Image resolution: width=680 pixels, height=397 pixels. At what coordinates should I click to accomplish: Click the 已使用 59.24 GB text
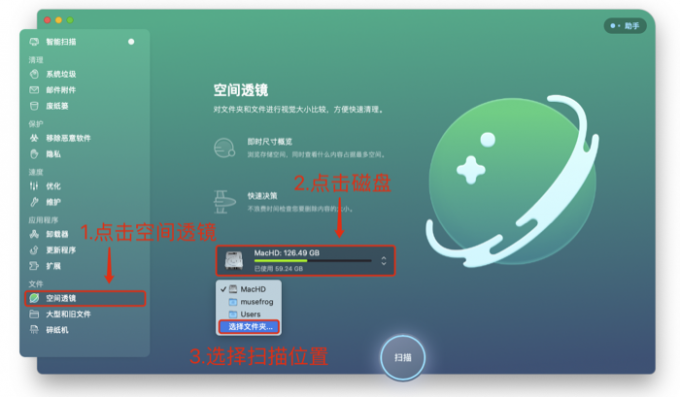[278, 269]
